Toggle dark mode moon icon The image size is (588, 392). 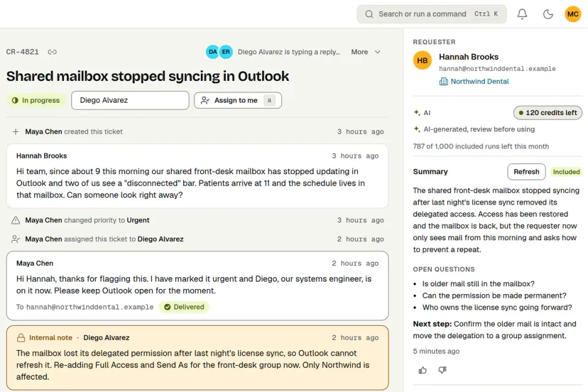pos(548,14)
